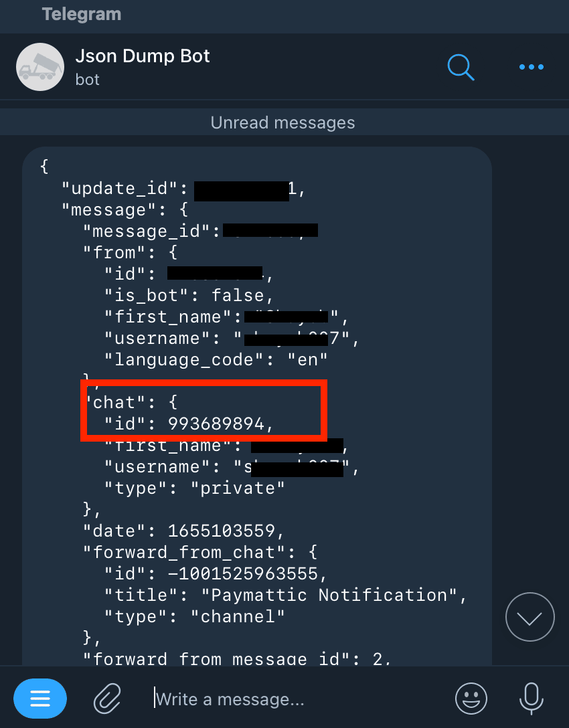Open Json Dump Bot's profile picture
Screen dimensions: 569x728
[39, 67]
